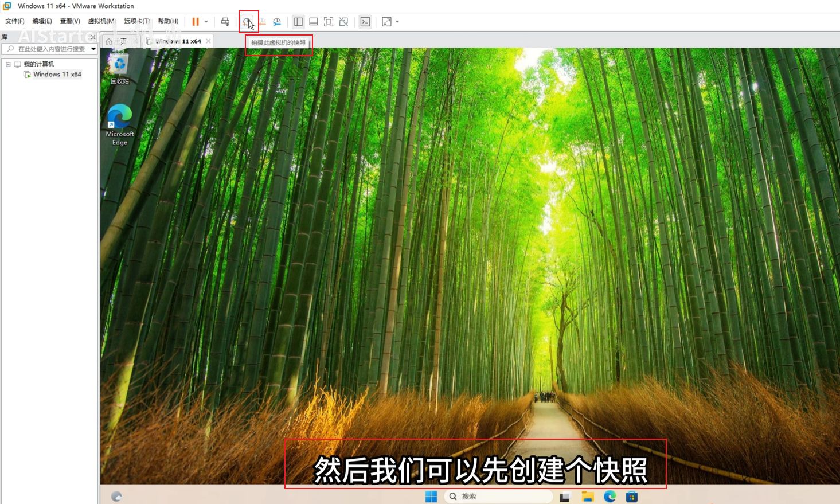
Task: Enter full screen mode icon
Action: coord(329,22)
